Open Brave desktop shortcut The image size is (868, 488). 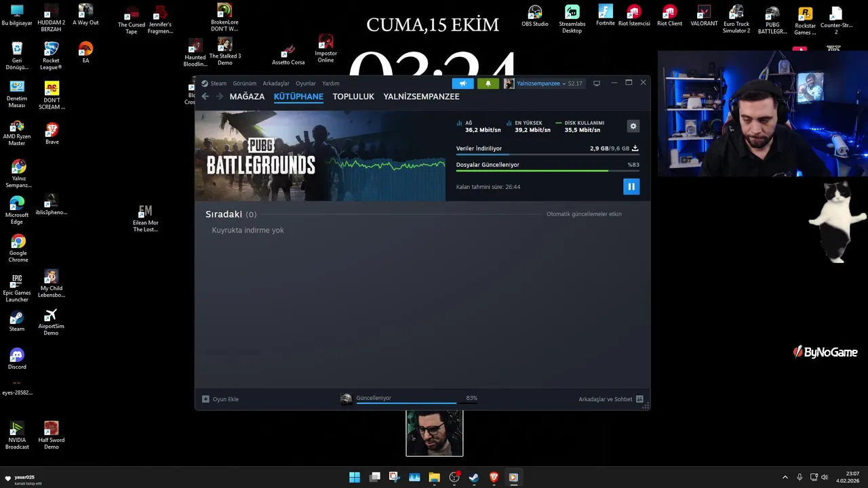52,134
